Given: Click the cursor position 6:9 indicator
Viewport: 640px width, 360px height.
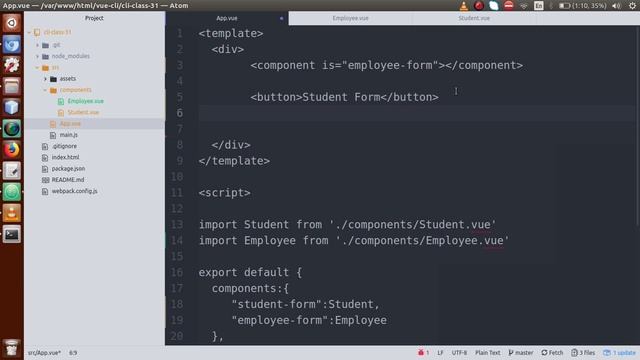Looking at the screenshot, I should (x=73, y=353).
